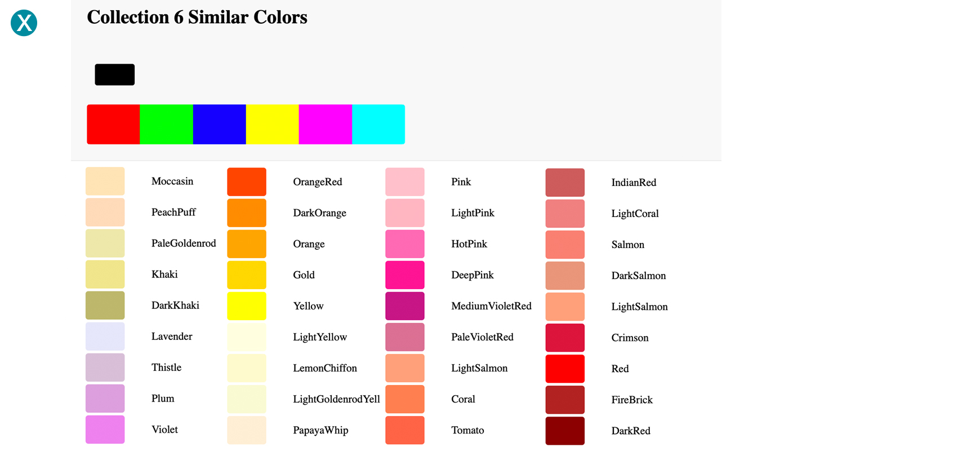The width and height of the screenshot is (980, 451).
Task: Pick the blue palette block
Action: [219, 124]
